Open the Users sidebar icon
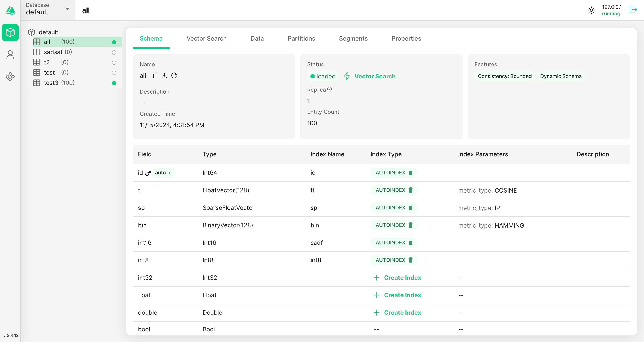 pyautogui.click(x=10, y=55)
